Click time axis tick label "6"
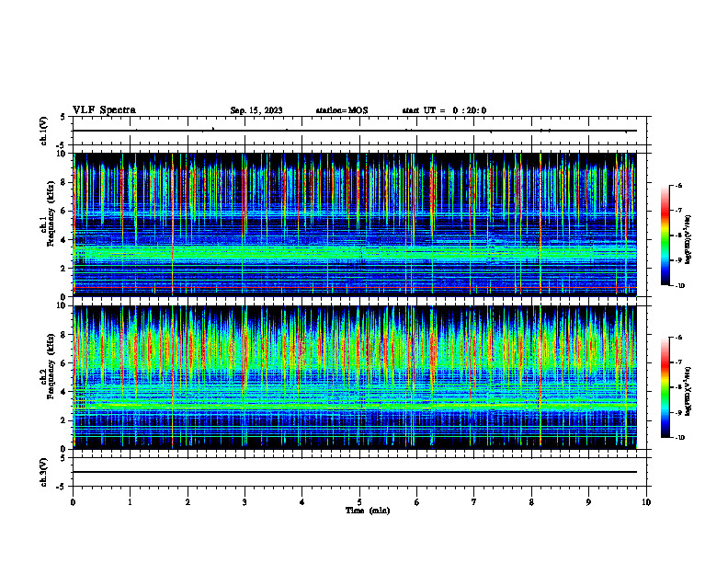 [417, 502]
